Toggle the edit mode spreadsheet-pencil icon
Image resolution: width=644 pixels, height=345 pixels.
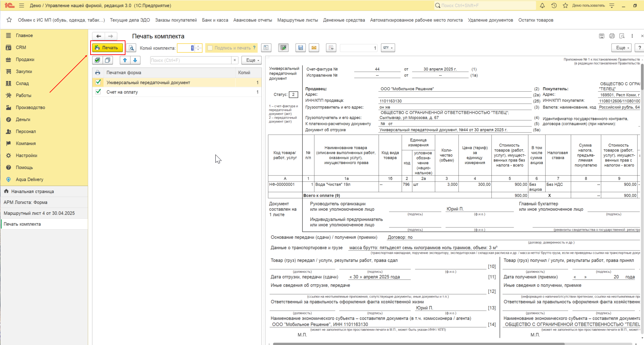283,48
